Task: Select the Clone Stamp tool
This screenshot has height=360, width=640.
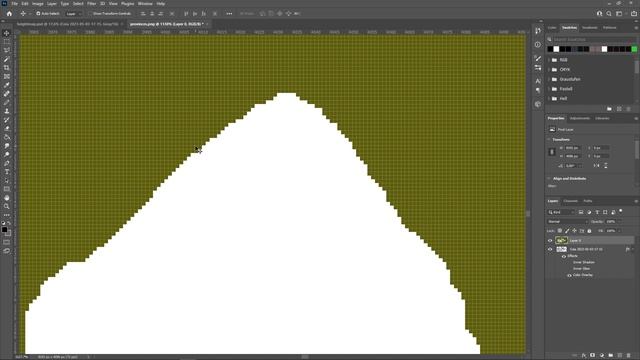Action: [x=7, y=111]
